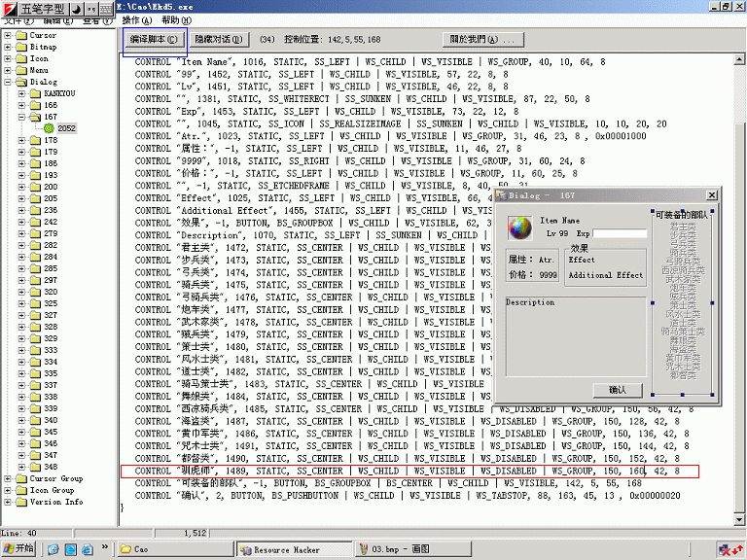Collapse the 167 dialog folder node
Viewport: 747px width, 560px height.
pyautogui.click(x=21, y=117)
